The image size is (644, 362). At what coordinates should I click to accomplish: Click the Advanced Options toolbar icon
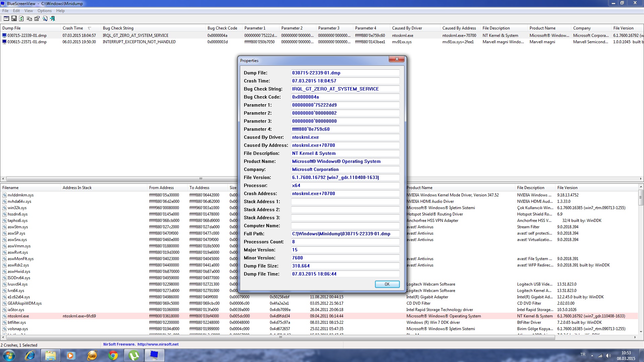tap(6, 19)
